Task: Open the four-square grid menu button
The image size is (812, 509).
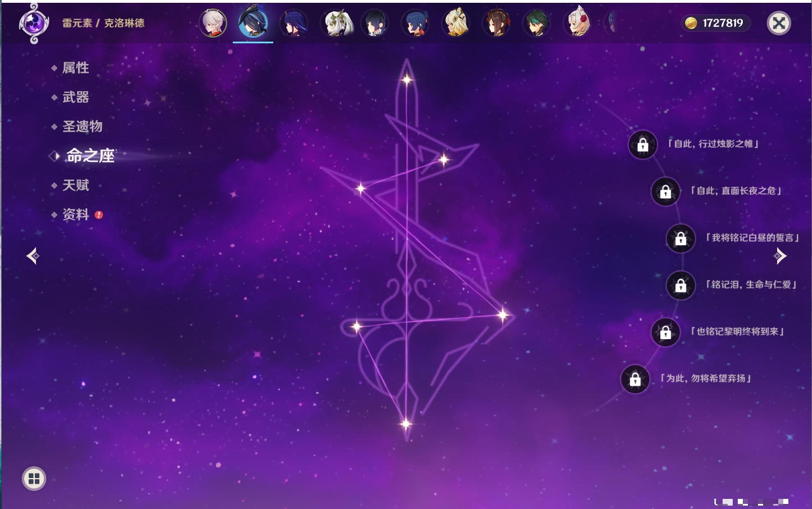Action: click(34, 479)
